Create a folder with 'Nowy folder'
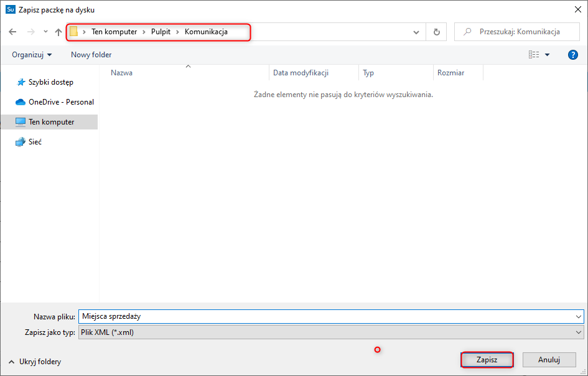The image size is (588, 376). pos(91,55)
